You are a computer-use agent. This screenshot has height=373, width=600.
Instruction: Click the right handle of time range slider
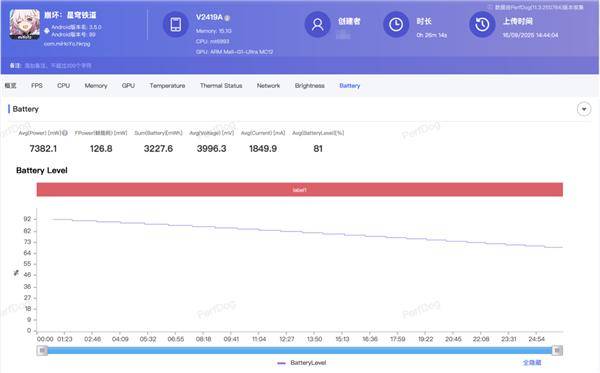[x=558, y=350]
